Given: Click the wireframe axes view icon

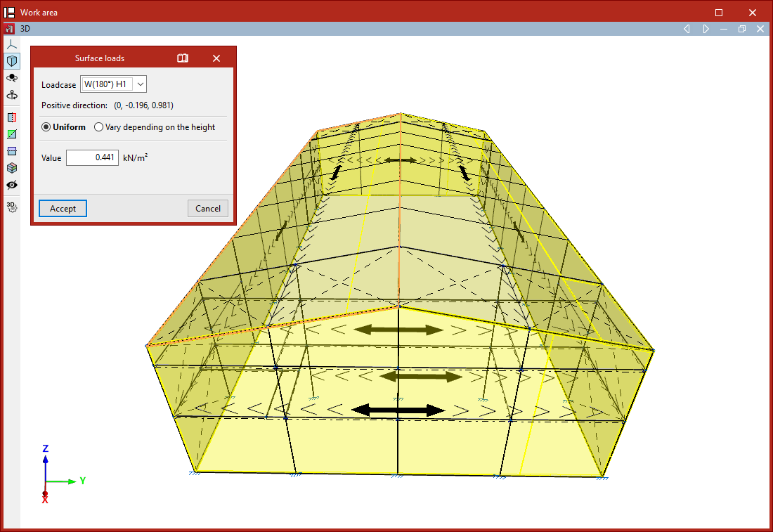Looking at the screenshot, I should coord(12,44).
